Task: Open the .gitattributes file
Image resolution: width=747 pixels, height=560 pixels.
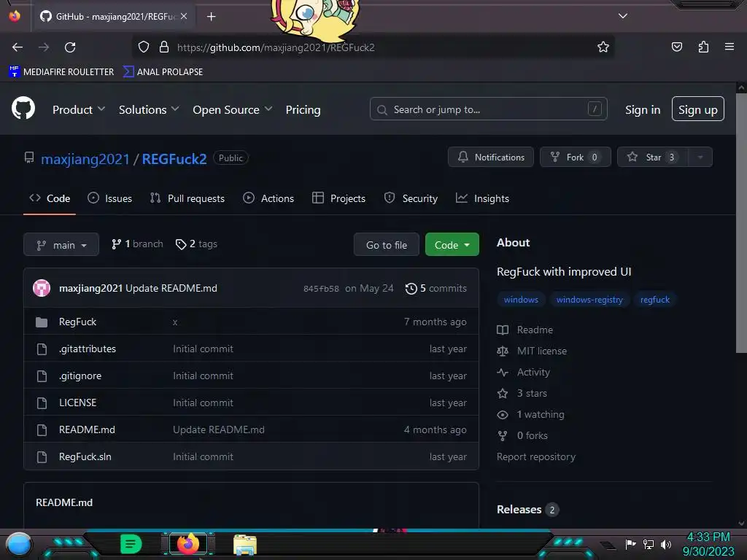Action: point(88,349)
